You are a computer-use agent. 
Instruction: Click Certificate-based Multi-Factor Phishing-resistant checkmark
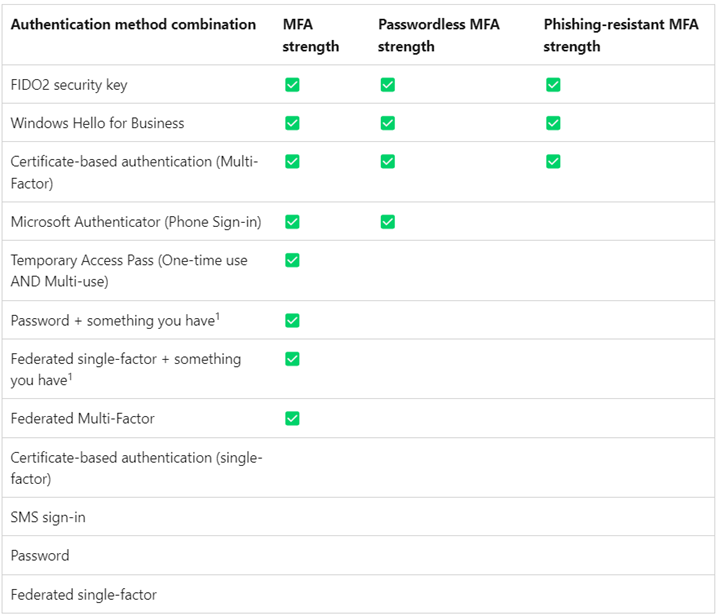[553, 161]
